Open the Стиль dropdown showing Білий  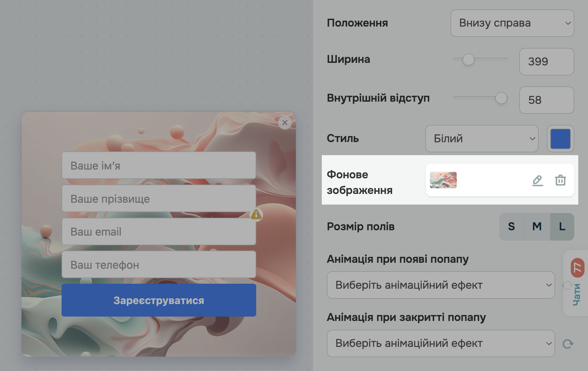481,139
